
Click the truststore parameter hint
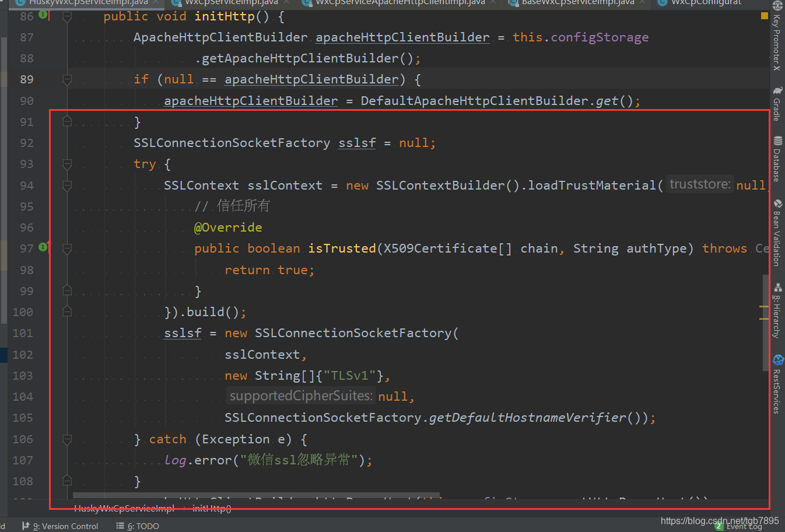[700, 184]
